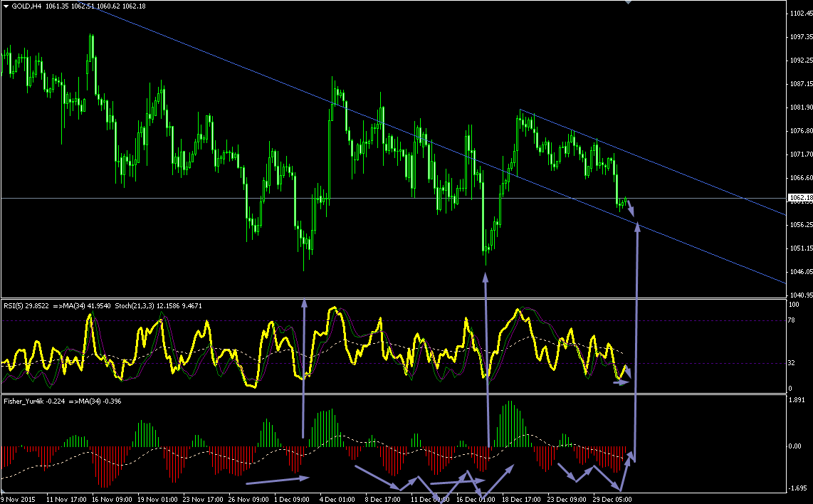Click the 29 Dec 05:00 time label
813x504 pixels.
613,499
